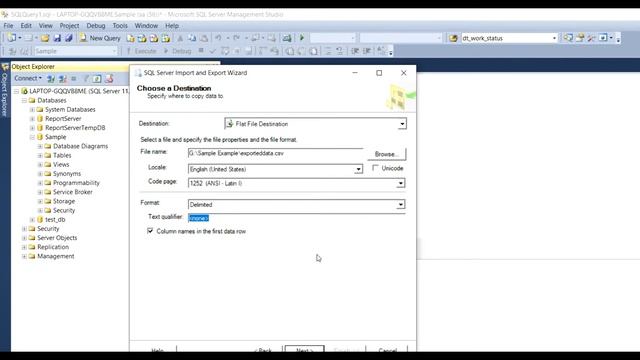Open the File menu

pos(8,25)
